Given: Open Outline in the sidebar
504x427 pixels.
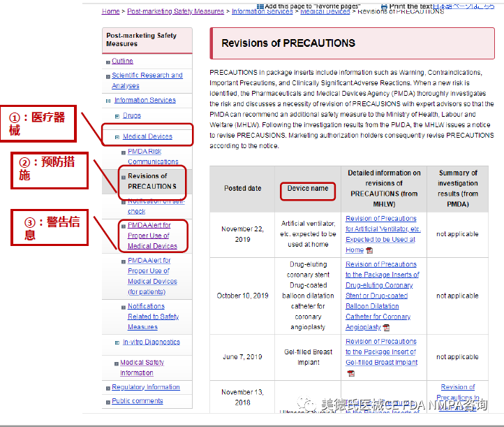Looking at the screenshot, I should pyautogui.click(x=122, y=61).
